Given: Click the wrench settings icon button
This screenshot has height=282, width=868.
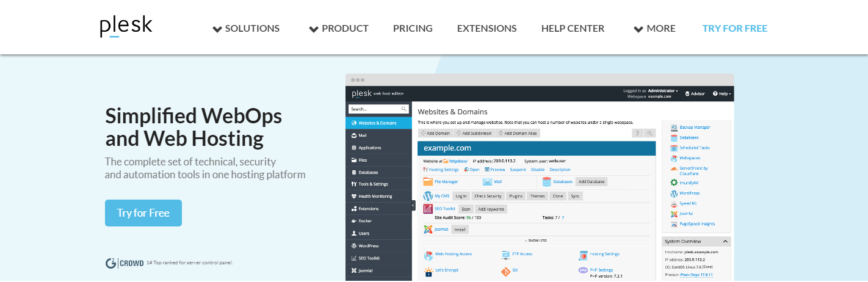Looking at the screenshot, I should 649,133.
